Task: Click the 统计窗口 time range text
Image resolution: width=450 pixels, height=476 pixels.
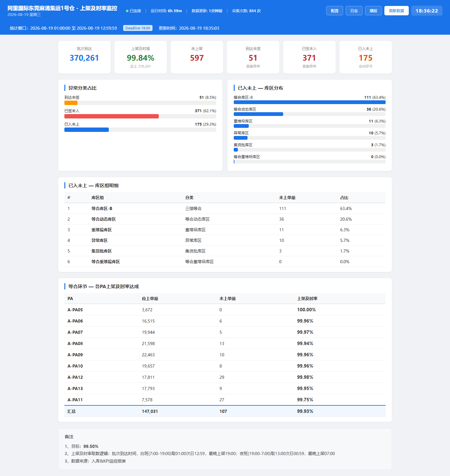Action: coord(63,28)
